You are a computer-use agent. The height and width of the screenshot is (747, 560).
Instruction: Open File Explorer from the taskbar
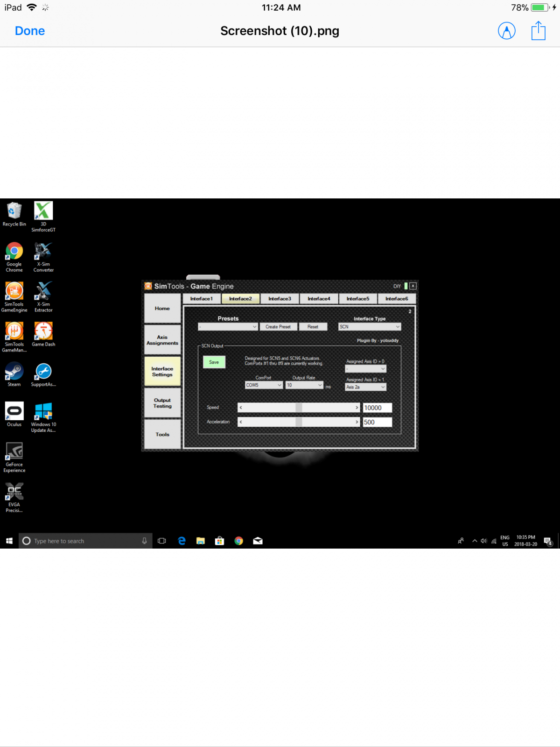[x=201, y=541]
